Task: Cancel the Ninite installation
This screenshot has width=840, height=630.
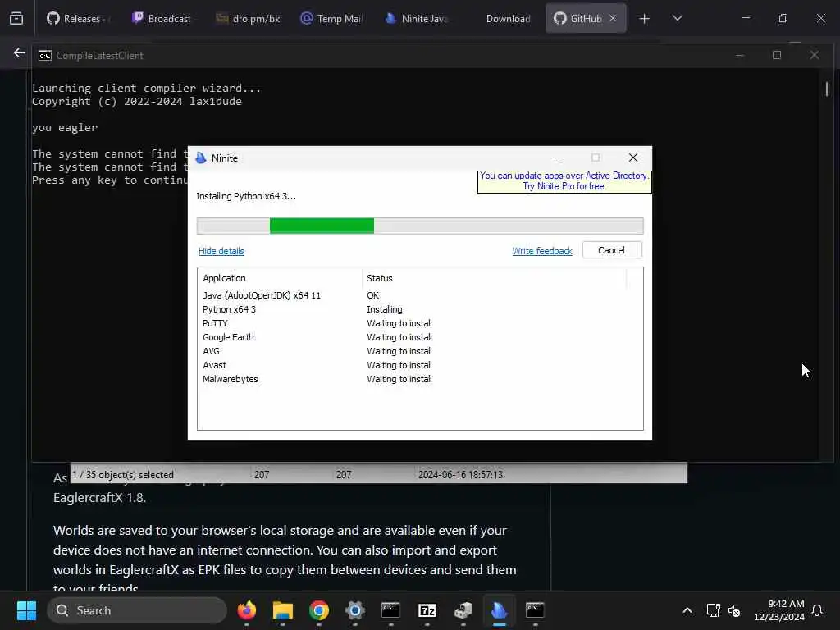Action: click(612, 250)
